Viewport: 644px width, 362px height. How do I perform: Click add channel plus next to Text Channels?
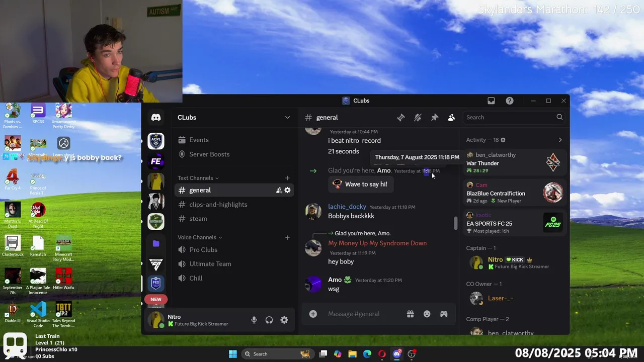click(x=287, y=178)
